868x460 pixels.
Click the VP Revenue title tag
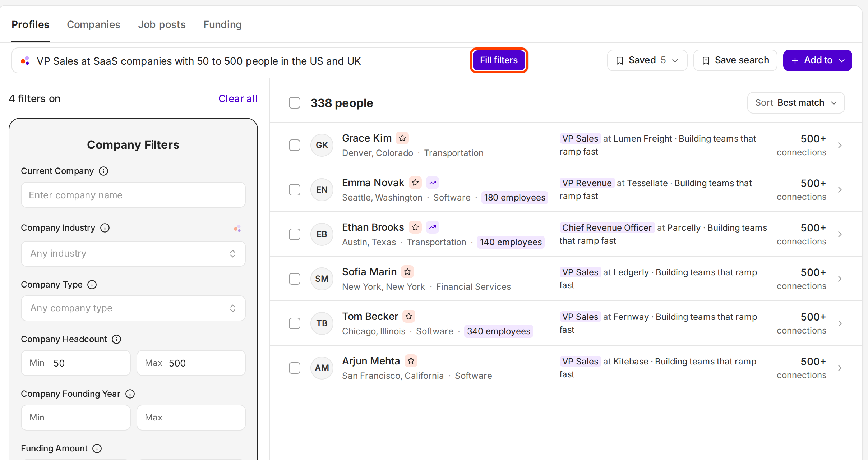587,183
